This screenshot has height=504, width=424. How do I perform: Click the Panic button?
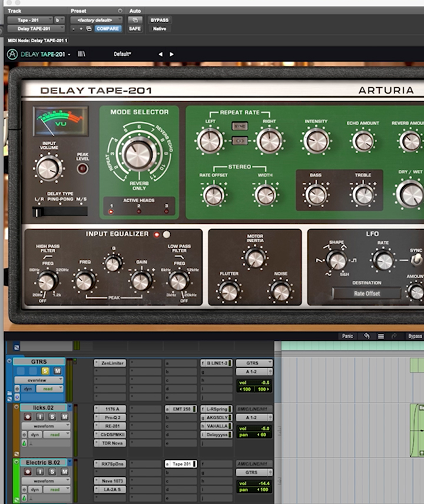(347, 336)
